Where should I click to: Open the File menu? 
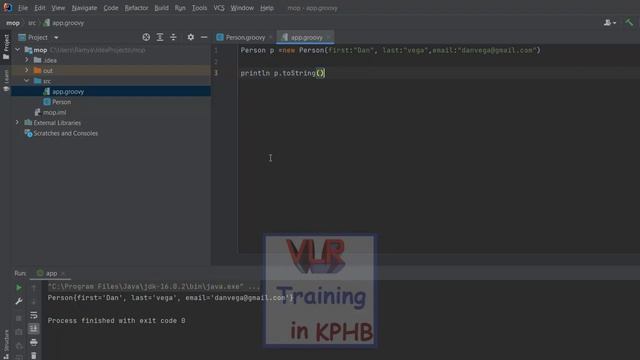pos(23,8)
